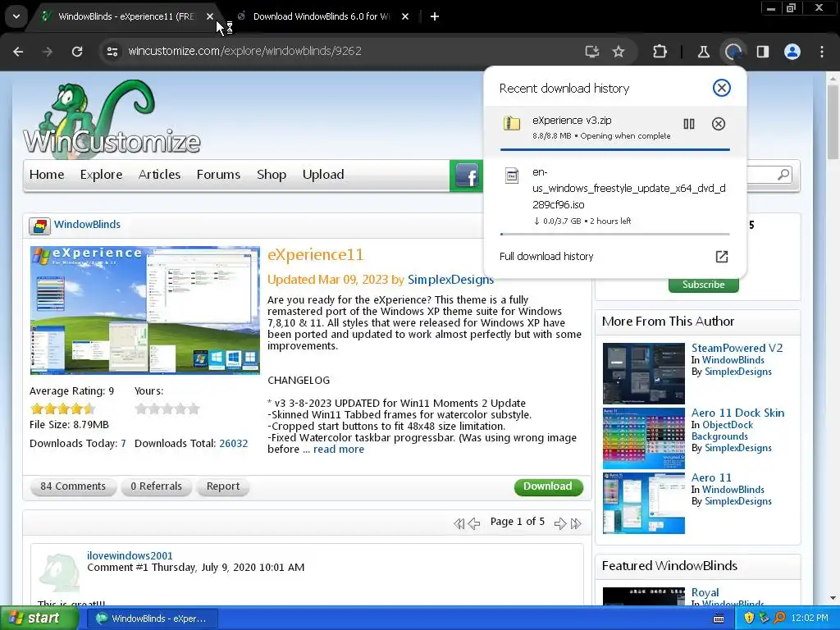Click the eXperience v3.zip progress bar
The height and width of the screenshot is (630, 840).
click(614, 149)
